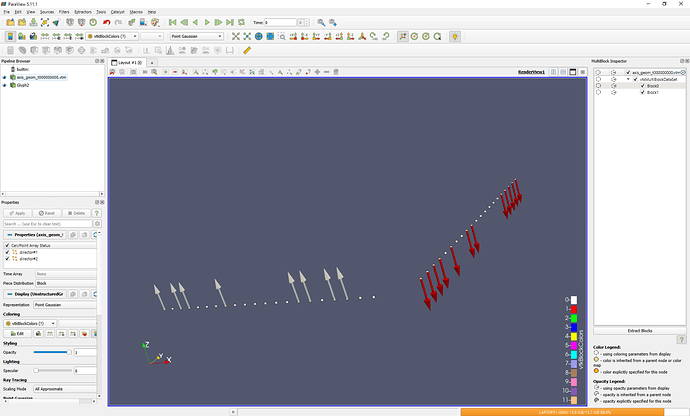Click Zoom To Data icon

pos(247,37)
